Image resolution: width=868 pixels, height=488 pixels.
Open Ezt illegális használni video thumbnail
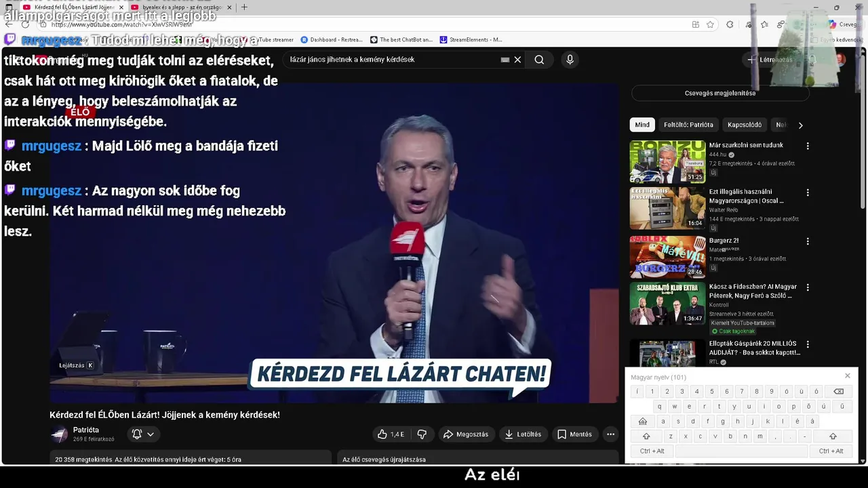click(x=667, y=209)
